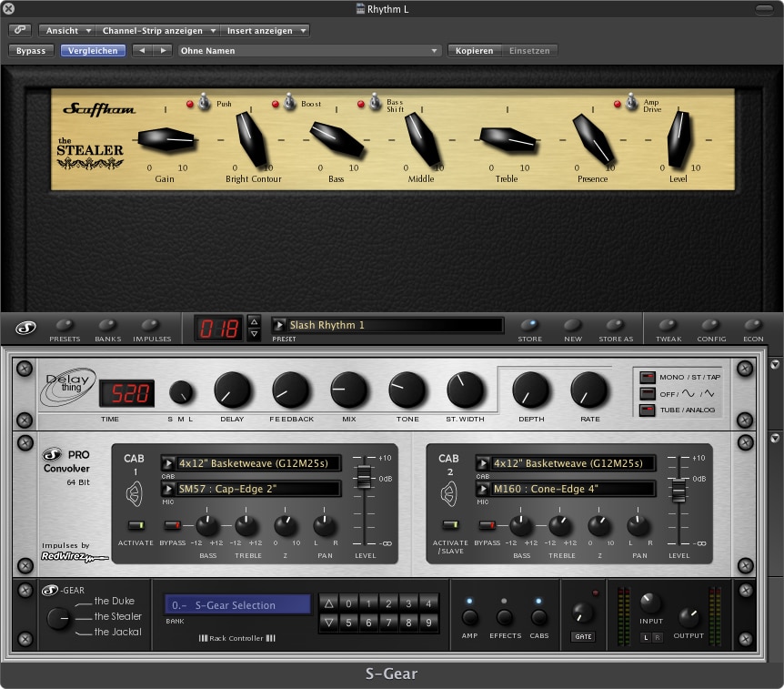Viewport: 784px width, 689px height.
Task: Click the Output knob
Action: tap(689, 618)
